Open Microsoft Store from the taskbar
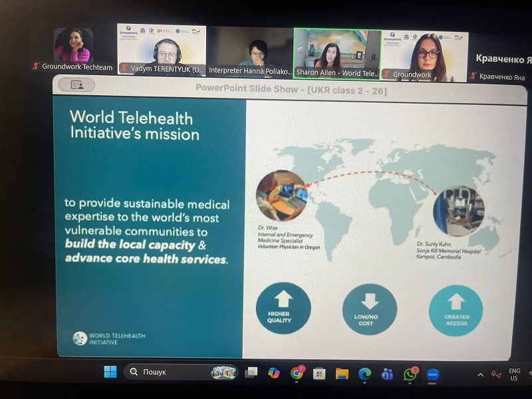532x399 pixels. pyautogui.click(x=319, y=373)
